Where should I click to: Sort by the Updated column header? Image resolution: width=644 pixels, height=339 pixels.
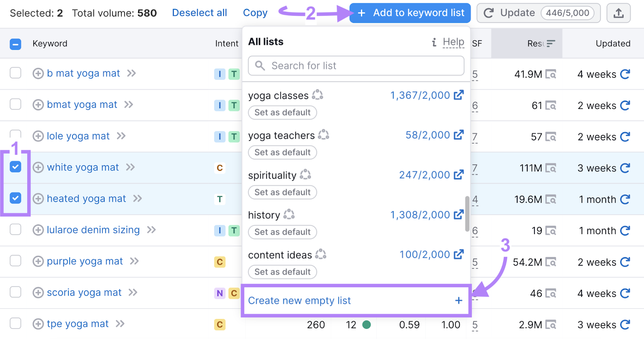point(613,43)
